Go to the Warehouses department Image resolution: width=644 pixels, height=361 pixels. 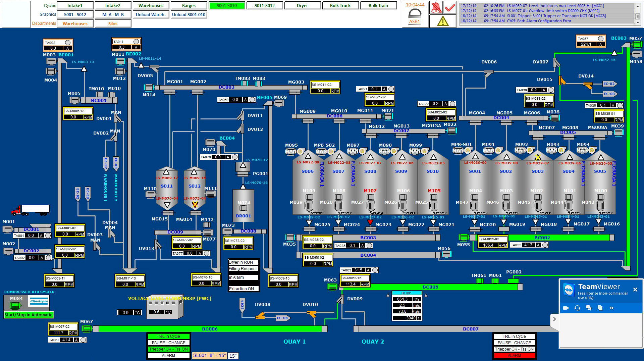75,23
